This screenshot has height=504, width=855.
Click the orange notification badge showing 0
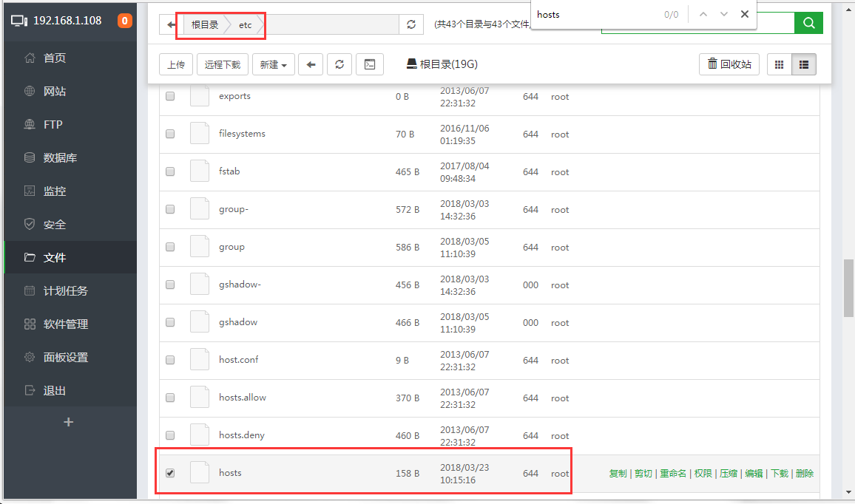124,21
